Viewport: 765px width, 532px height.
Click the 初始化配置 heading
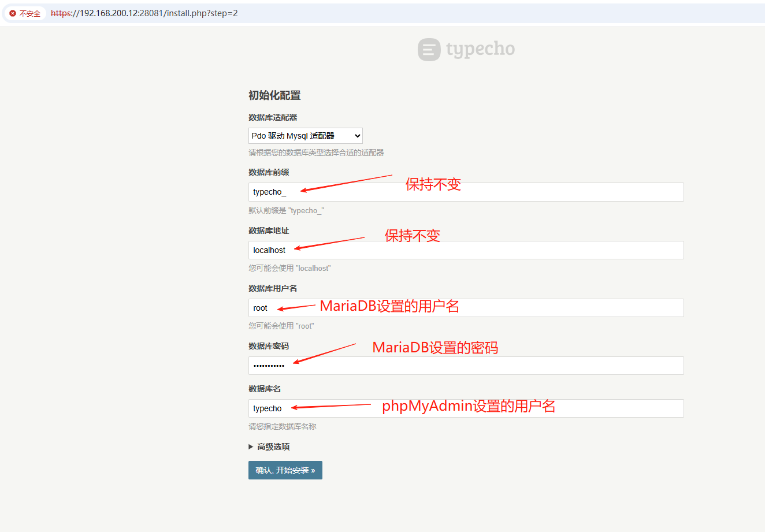tap(274, 95)
